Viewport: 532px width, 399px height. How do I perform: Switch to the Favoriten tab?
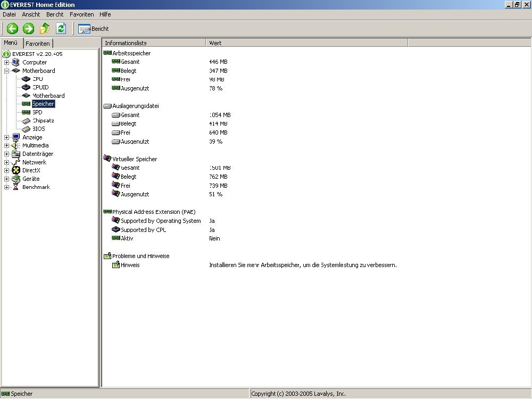point(38,44)
